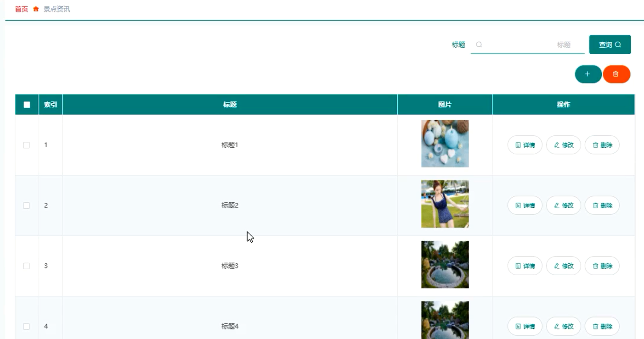Screen dimensions: 644x339
Task: Open 详情 details for 标题1
Action: click(525, 145)
